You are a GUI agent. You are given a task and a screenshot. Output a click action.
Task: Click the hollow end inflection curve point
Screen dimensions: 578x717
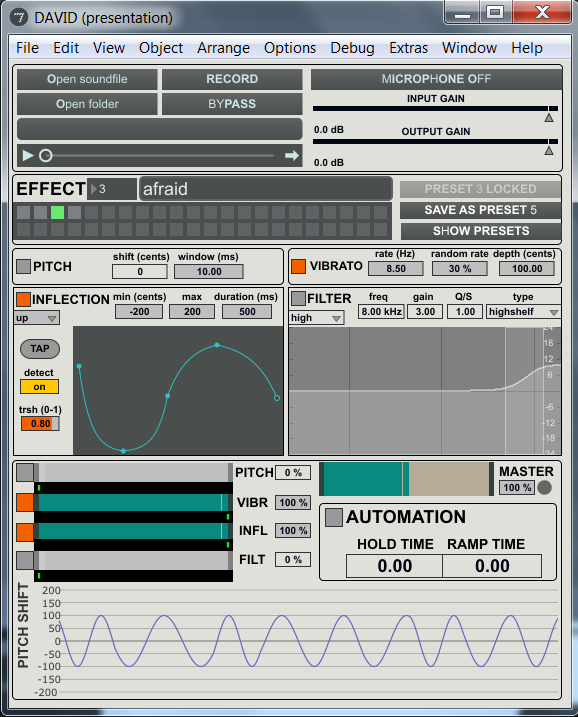(x=277, y=398)
